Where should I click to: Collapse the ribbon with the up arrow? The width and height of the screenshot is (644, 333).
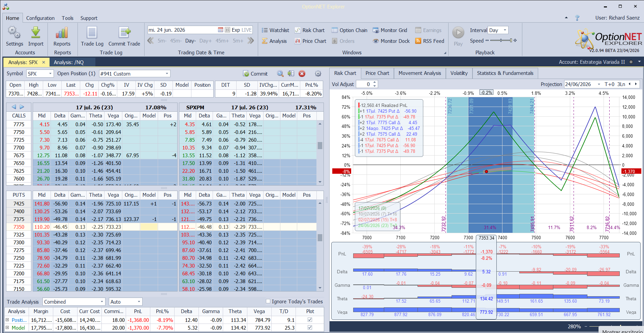(566, 18)
